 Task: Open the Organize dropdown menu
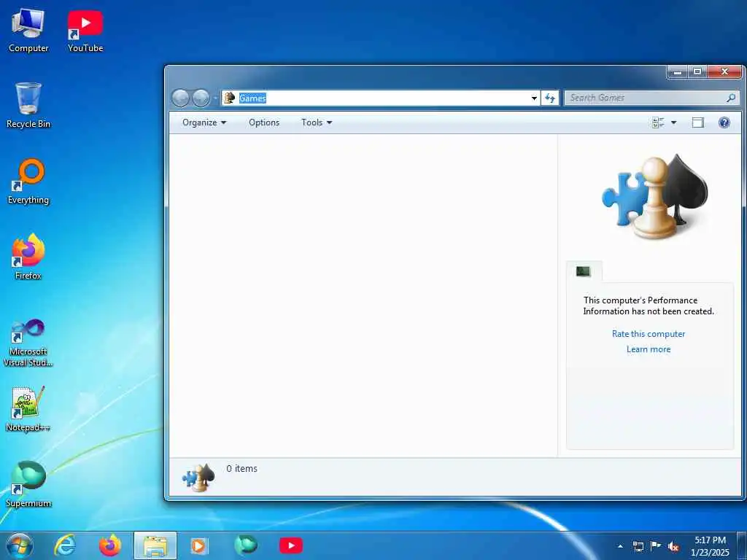(x=204, y=122)
